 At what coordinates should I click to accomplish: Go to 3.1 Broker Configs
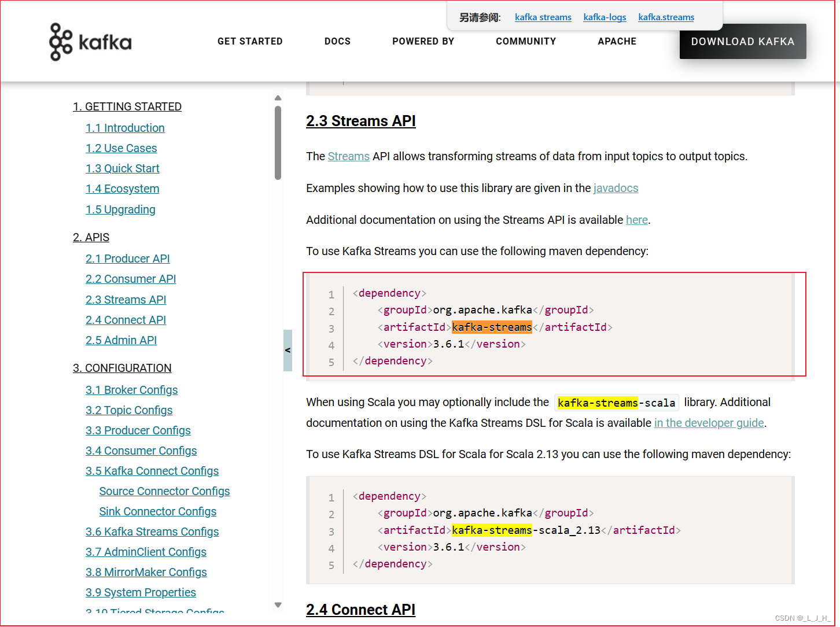pos(131,390)
